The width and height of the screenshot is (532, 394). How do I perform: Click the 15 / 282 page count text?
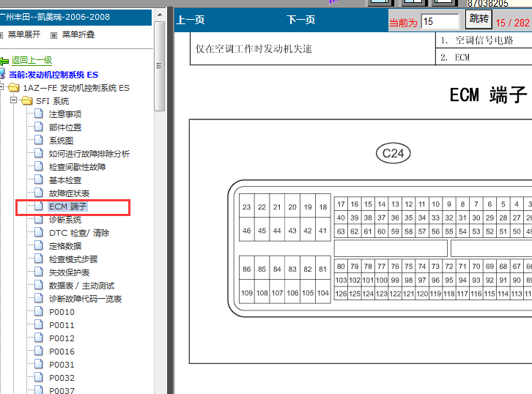(512, 23)
